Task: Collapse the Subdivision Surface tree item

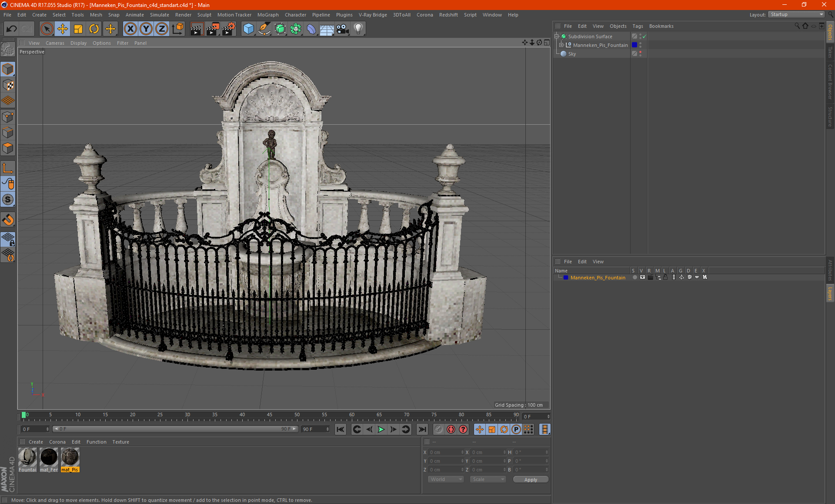Action: click(x=556, y=36)
